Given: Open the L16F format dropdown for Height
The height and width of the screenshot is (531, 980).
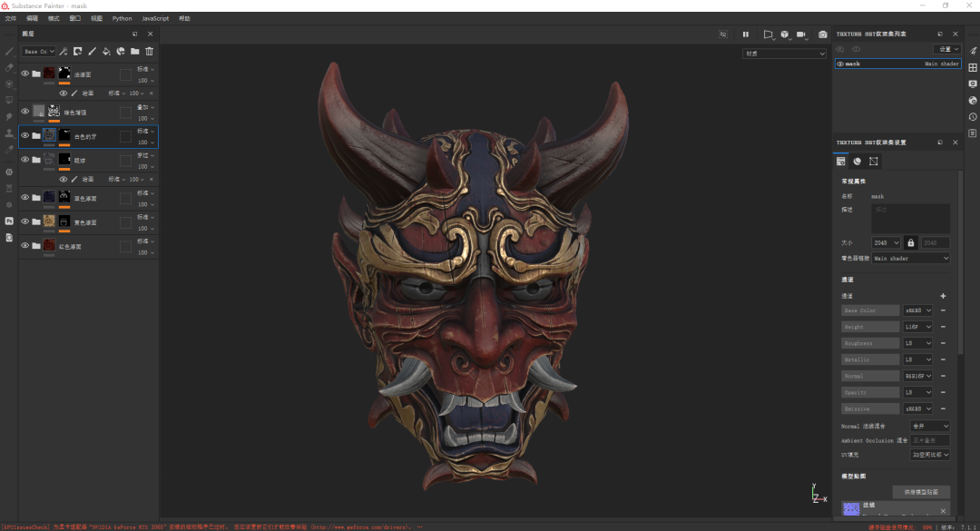Looking at the screenshot, I should (x=918, y=327).
